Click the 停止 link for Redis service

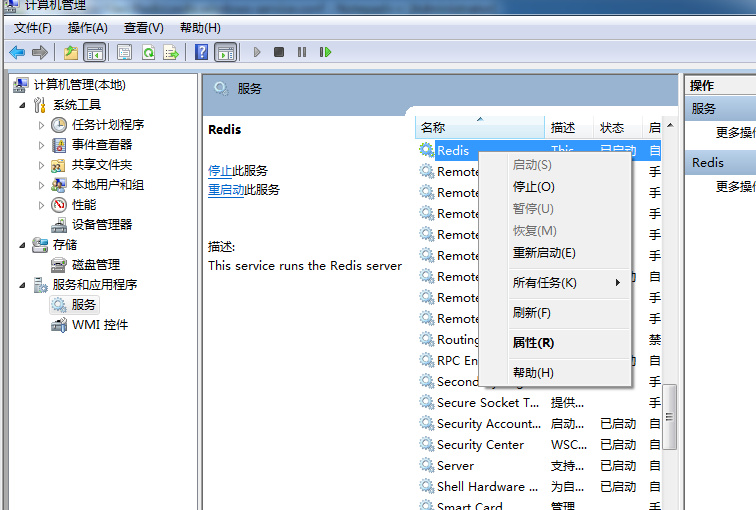click(x=220, y=171)
